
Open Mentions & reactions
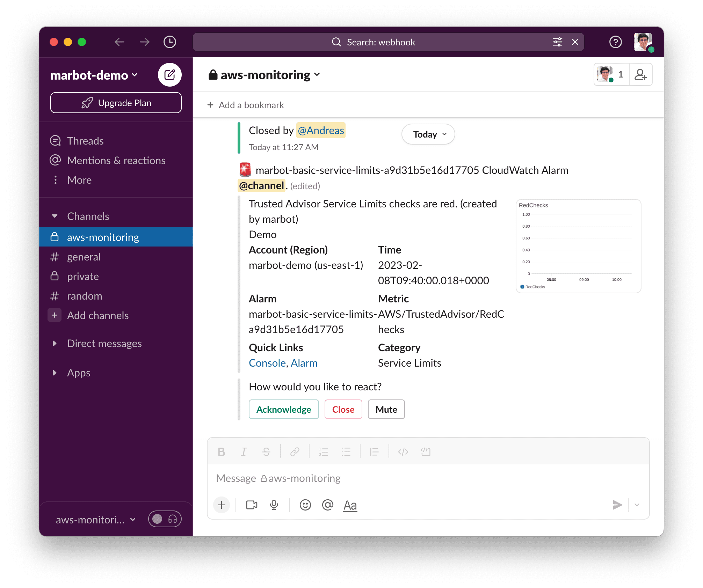click(x=116, y=160)
